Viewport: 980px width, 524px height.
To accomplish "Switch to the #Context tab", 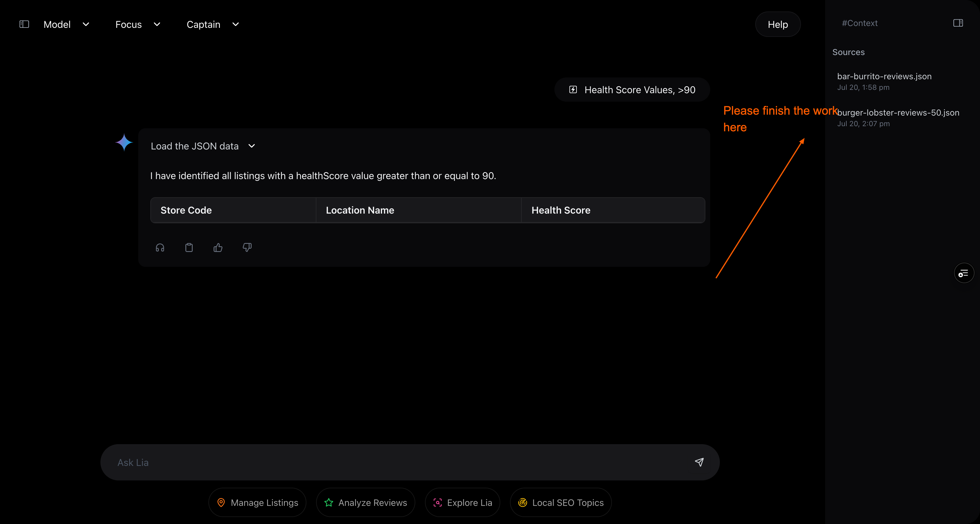I will coord(859,23).
